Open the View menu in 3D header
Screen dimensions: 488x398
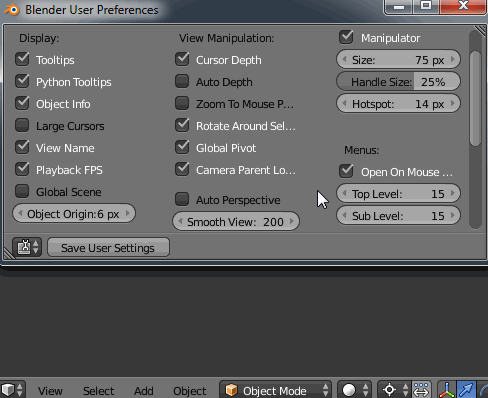50,390
